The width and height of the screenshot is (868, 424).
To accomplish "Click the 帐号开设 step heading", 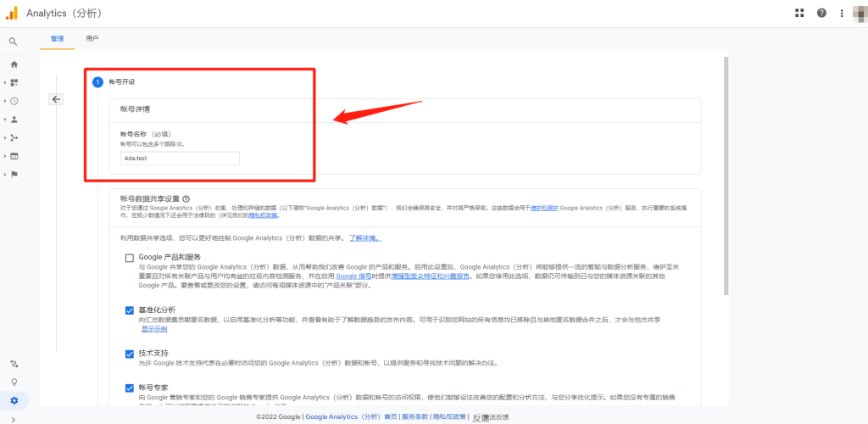I will (x=122, y=82).
